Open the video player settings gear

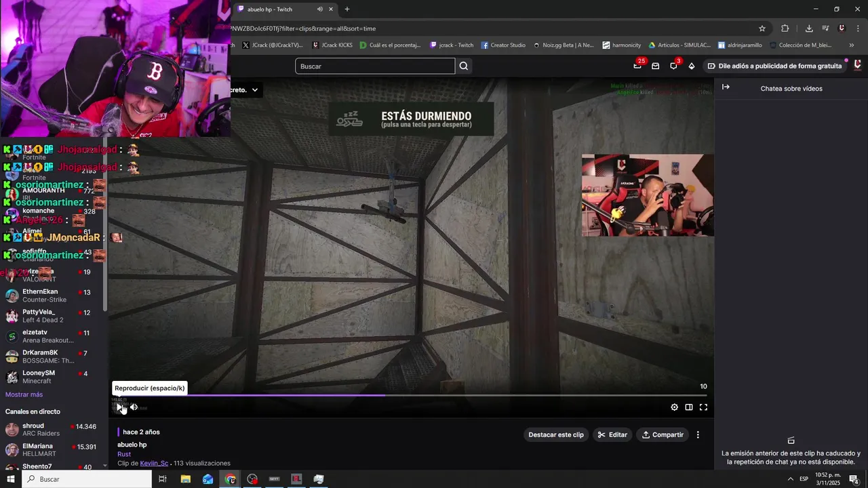674,407
